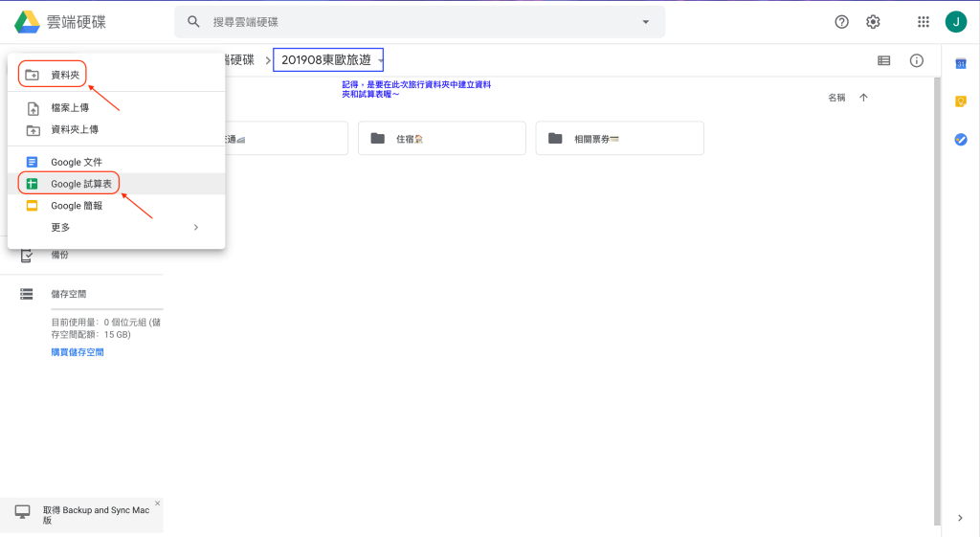The width and height of the screenshot is (980, 537).
Task: Click 購買儲存空間 link
Action: point(78,352)
